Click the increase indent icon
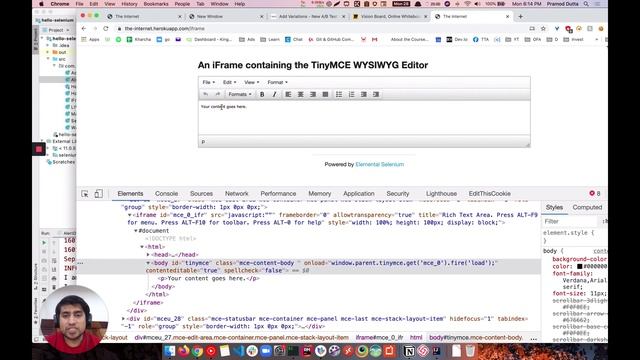Image resolution: width=640 pixels, height=360 pixels. click(376, 94)
